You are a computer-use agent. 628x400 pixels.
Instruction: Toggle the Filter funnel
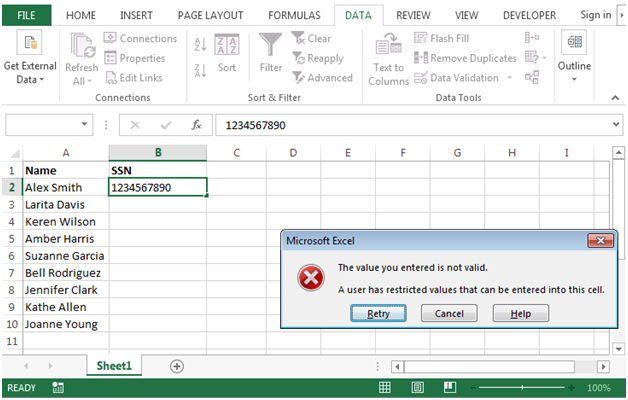pyautogui.click(x=271, y=53)
